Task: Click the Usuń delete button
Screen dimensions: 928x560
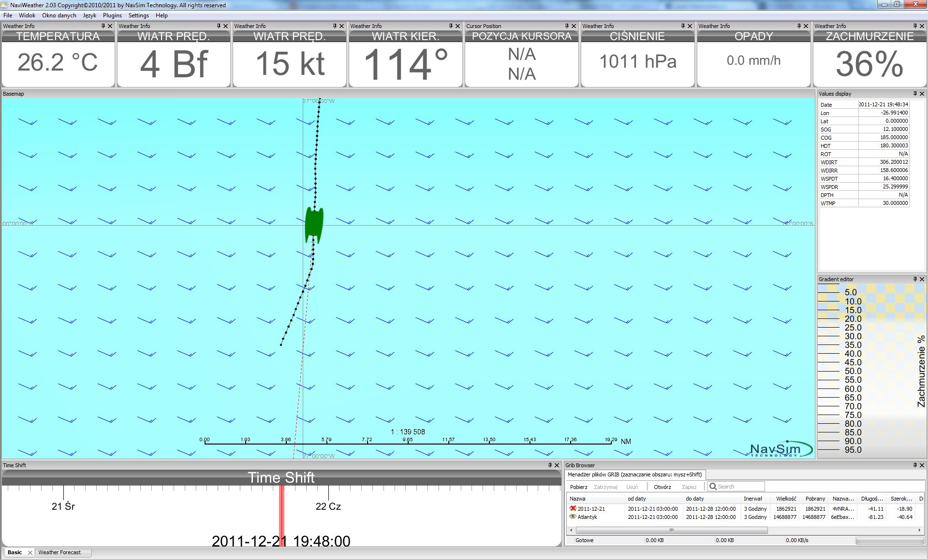Action: 632,487
